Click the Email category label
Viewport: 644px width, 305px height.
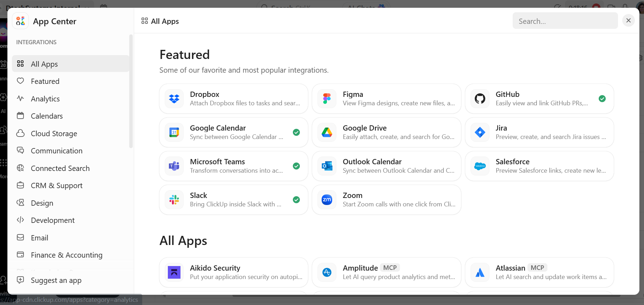pos(39,238)
